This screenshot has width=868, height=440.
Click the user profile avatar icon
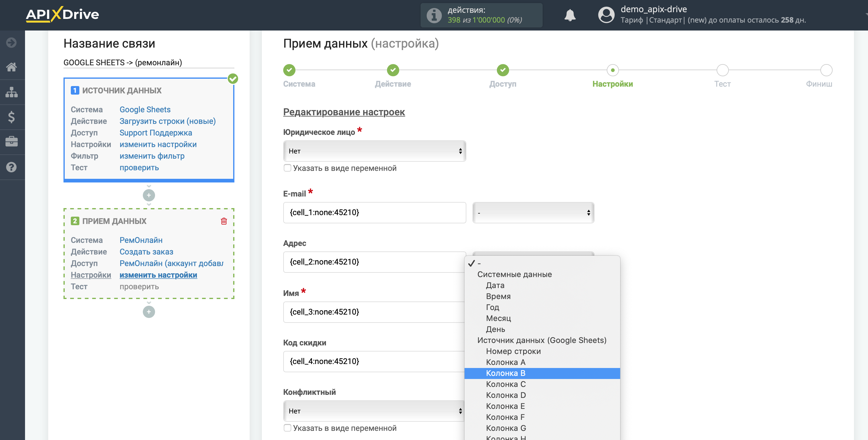[x=606, y=15]
